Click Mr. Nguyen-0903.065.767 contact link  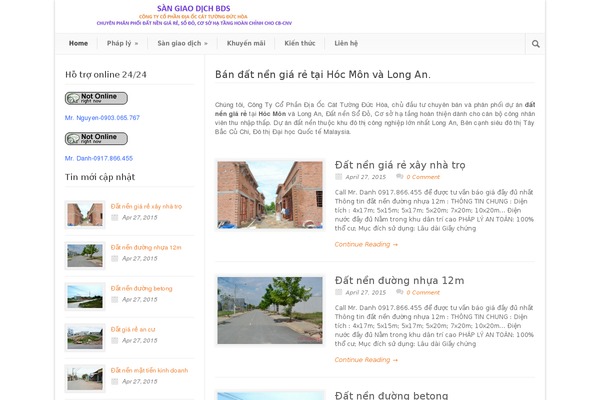pos(102,118)
